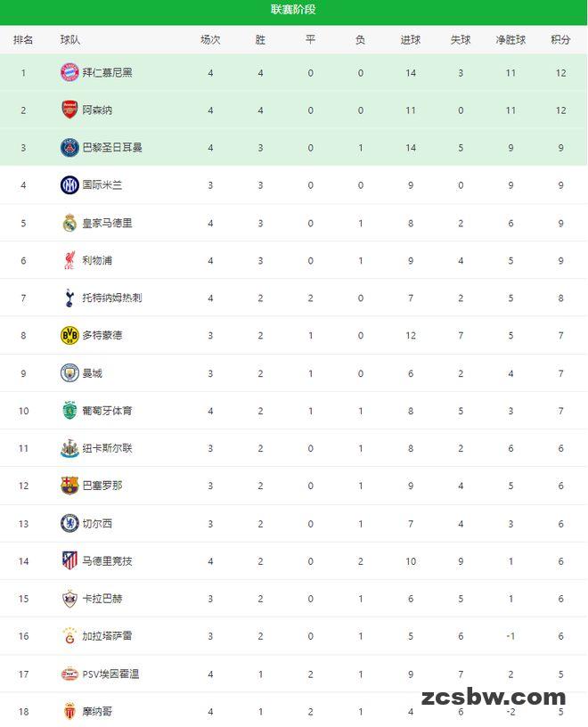Click the Liverpool club crest

click(69, 260)
